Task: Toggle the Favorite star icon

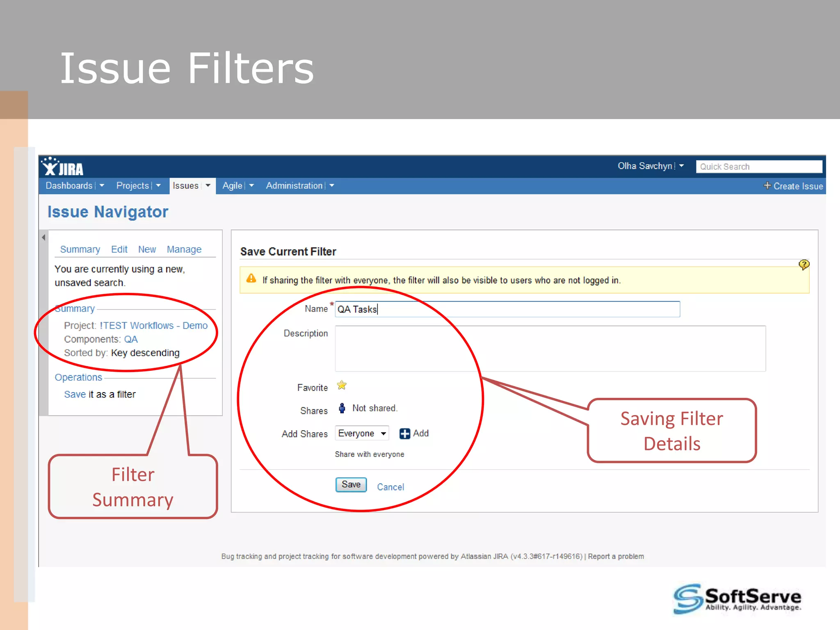Action: tap(342, 385)
